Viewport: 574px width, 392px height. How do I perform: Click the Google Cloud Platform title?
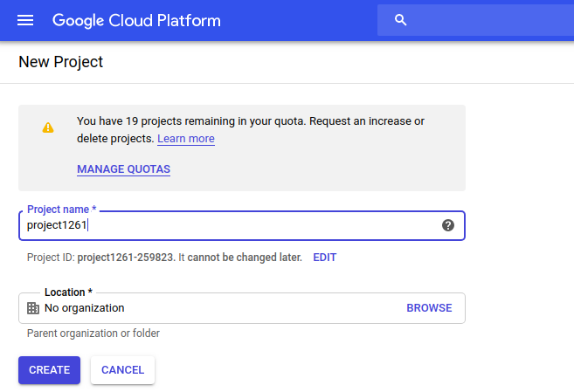point(136,20)
